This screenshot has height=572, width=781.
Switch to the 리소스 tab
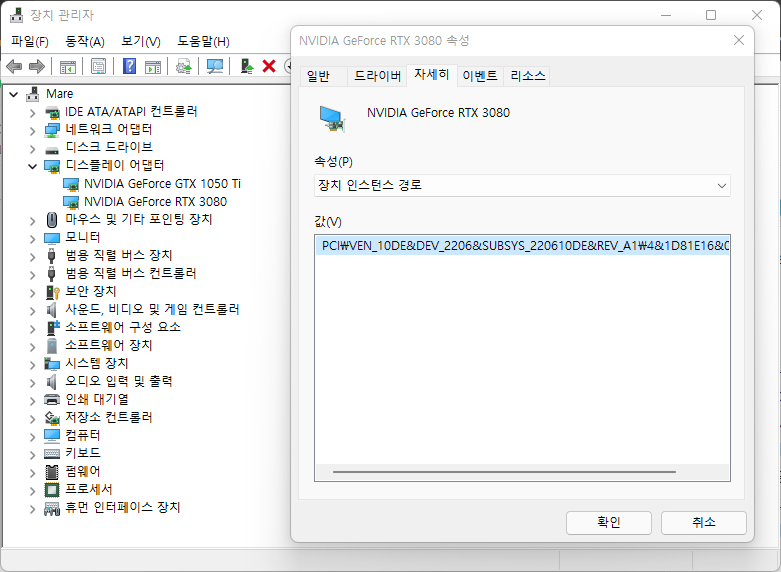527,76
